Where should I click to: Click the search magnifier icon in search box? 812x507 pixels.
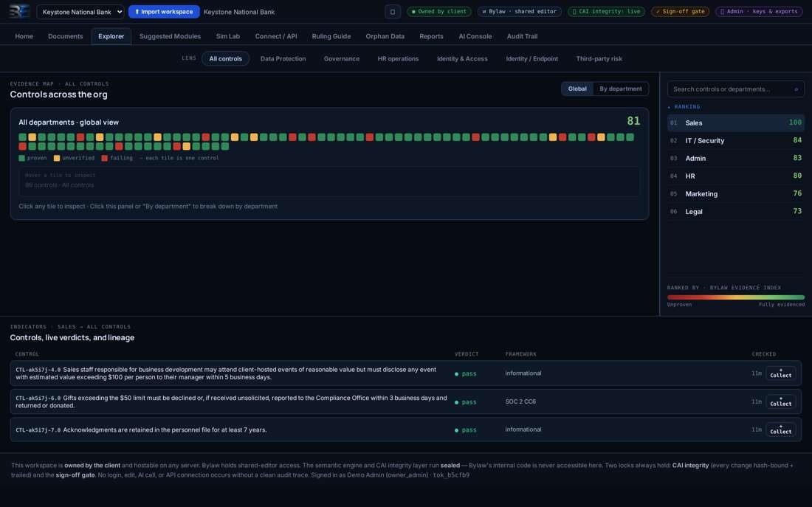[x=796, y=89]
